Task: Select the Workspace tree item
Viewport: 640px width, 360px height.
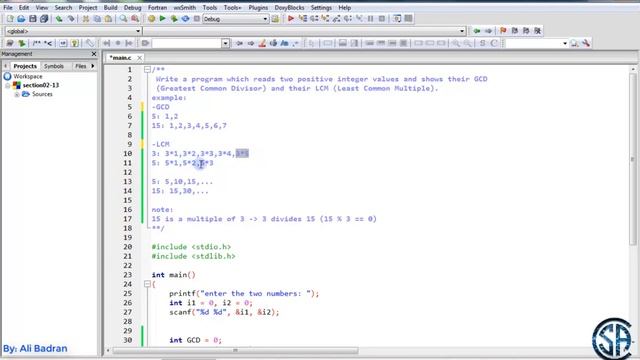Action: (27, 76)
